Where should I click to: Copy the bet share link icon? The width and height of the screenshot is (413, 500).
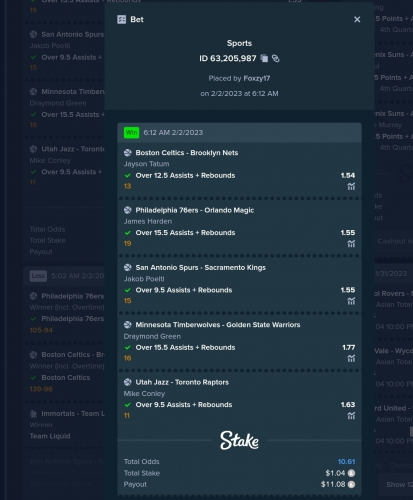tap(275, 58)
